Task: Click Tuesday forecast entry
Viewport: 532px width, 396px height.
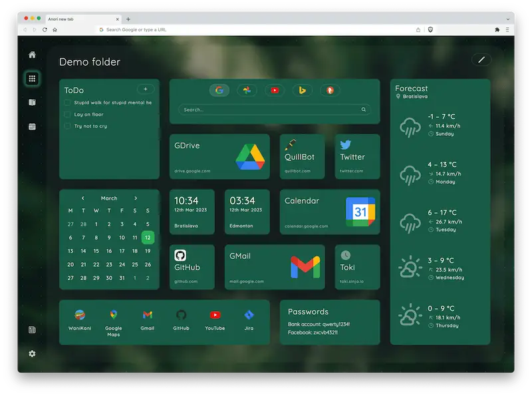Action: tap(440, 221)
